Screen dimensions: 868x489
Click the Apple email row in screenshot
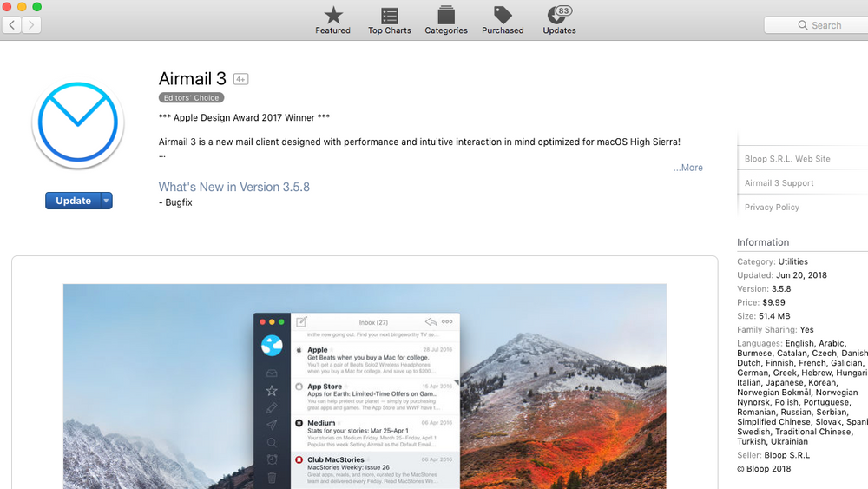coord(375,360)
